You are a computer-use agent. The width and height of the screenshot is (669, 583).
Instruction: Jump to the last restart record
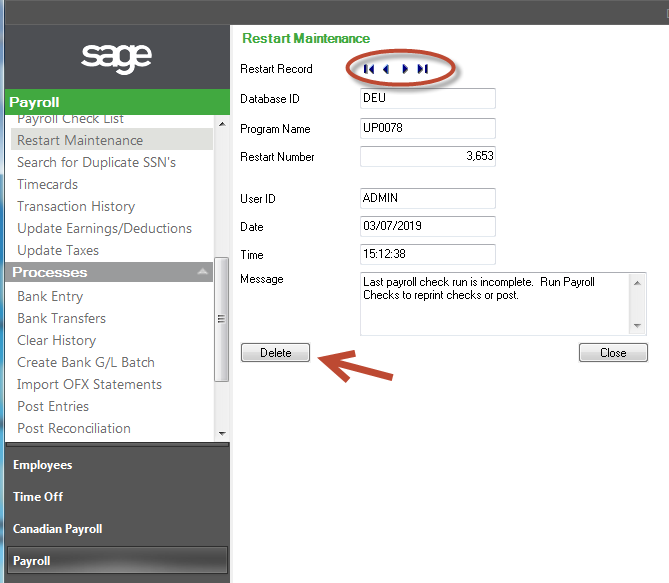(422, 69)
